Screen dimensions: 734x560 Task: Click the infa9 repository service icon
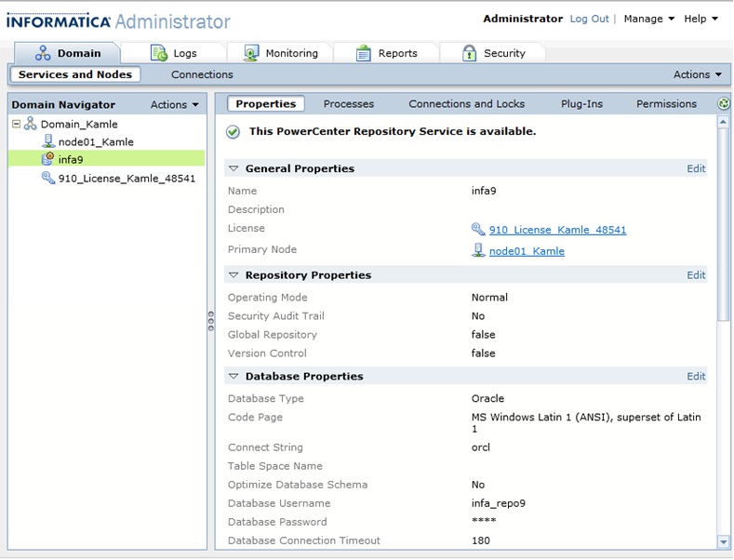47,159
